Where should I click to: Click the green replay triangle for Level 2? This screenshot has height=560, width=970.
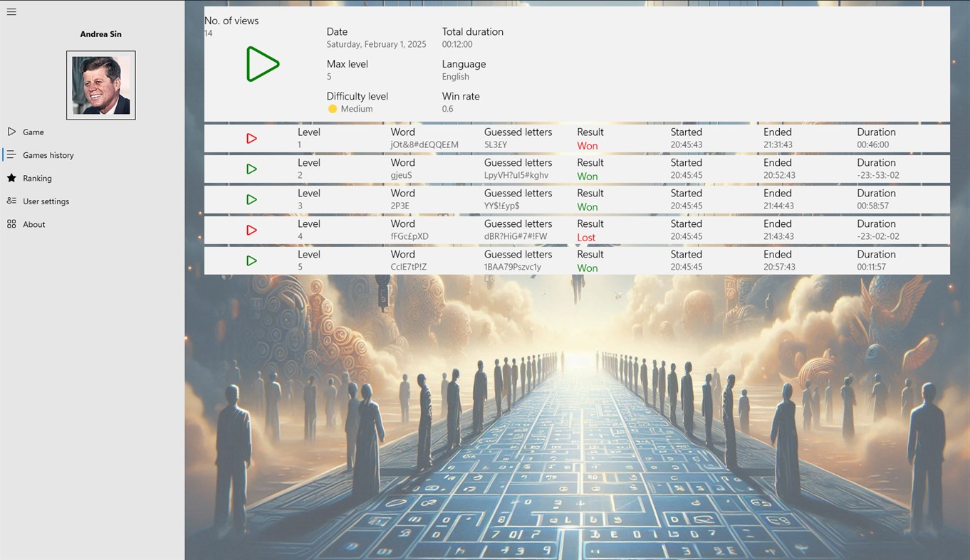(251, 169)
